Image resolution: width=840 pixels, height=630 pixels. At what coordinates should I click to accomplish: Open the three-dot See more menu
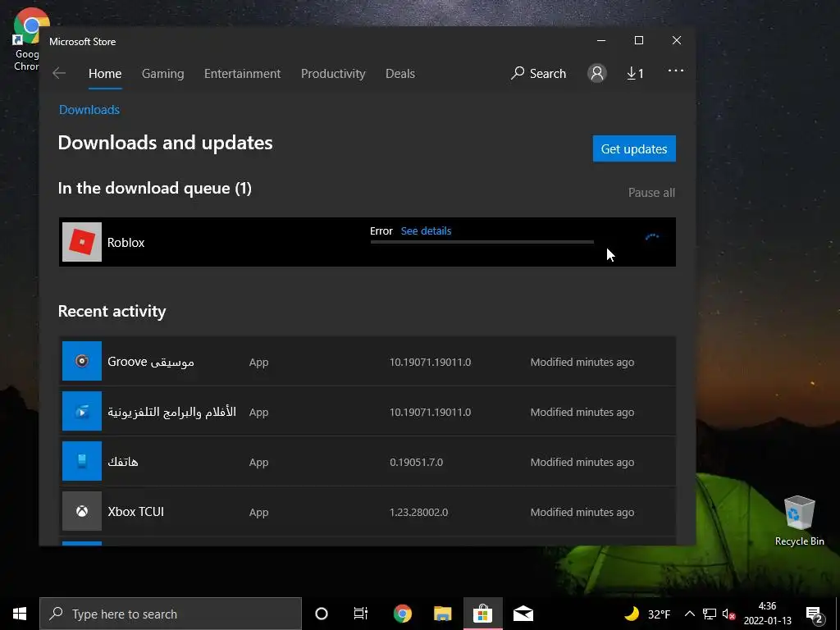[x=676, y=71]
